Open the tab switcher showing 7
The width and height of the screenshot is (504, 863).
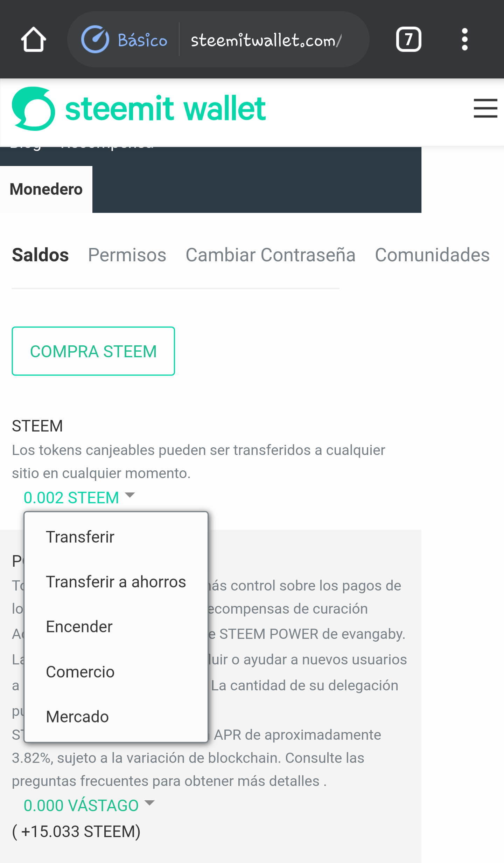click(x=408, y=39)
